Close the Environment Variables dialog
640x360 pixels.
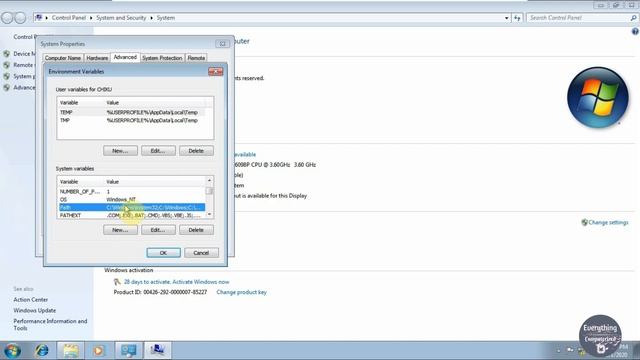tap(216, 71)
